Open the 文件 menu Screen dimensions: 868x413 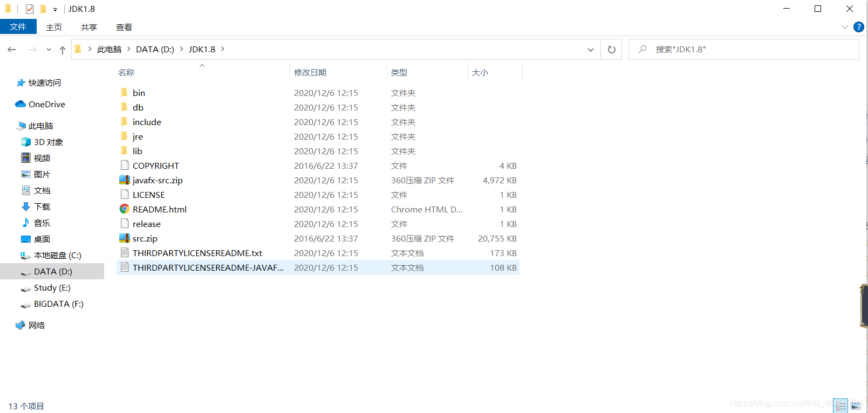click(18, 26)
